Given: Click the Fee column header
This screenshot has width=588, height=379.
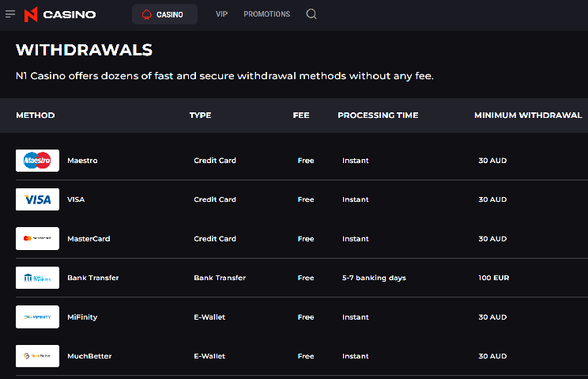Looking at the screenshot, I should coord(301,116).
